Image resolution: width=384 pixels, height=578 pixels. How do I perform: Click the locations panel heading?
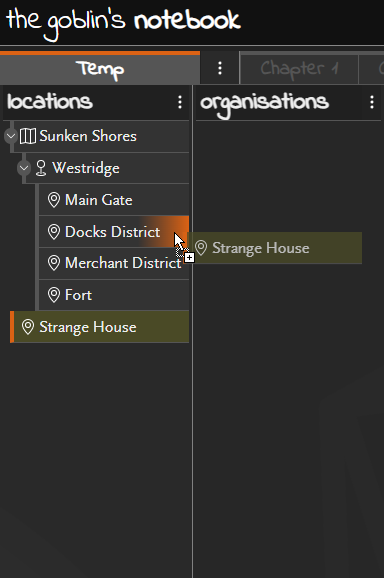(x=50, y=102)
